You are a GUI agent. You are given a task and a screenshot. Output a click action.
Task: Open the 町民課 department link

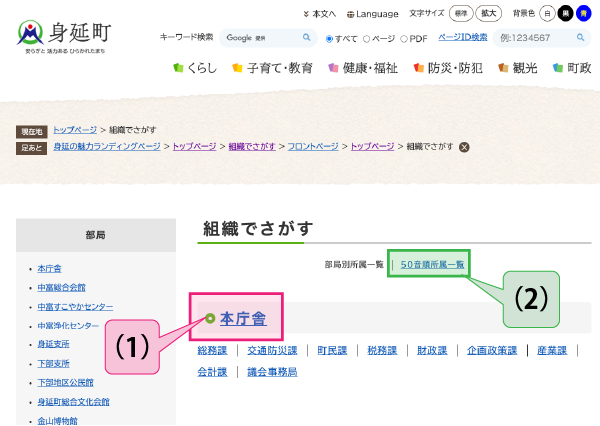332,350
